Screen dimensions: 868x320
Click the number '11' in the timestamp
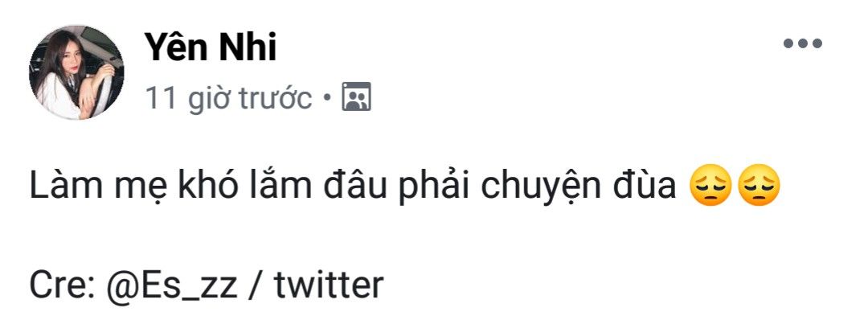tap(161, 99)
